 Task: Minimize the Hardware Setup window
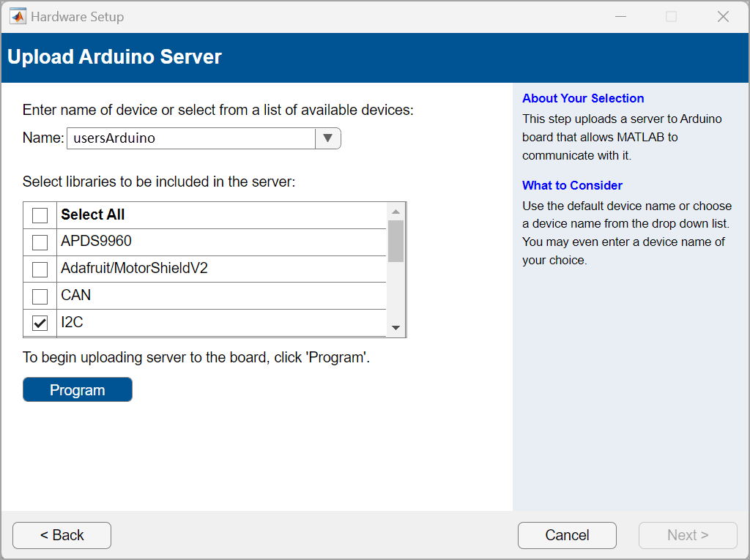pos(619,16)
